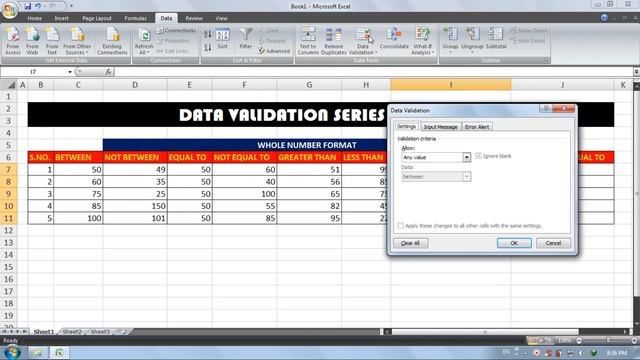Open the Windows Start menu
Image resolution: width=640 pixels, height=360 pixels.
click(x=12, y=352)
